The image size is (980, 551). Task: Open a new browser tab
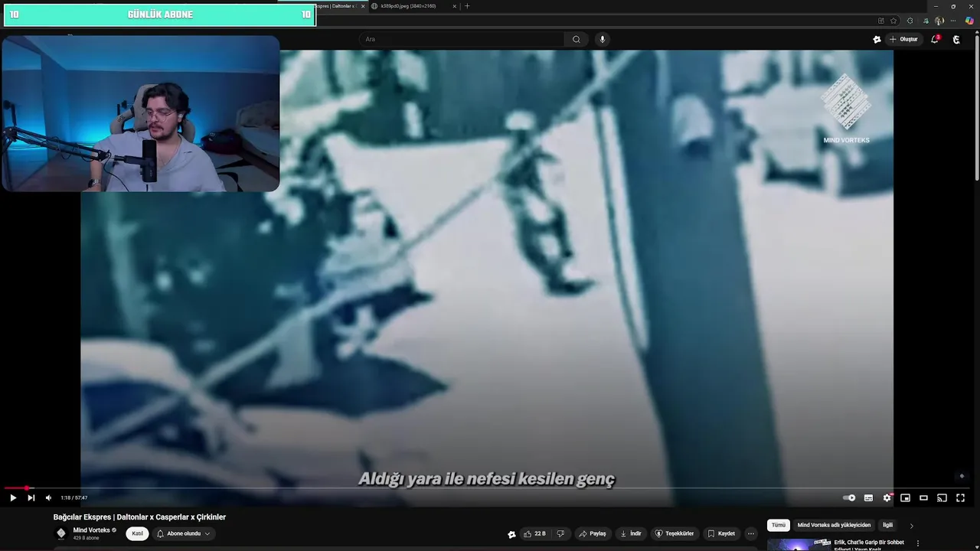point(467,6)
